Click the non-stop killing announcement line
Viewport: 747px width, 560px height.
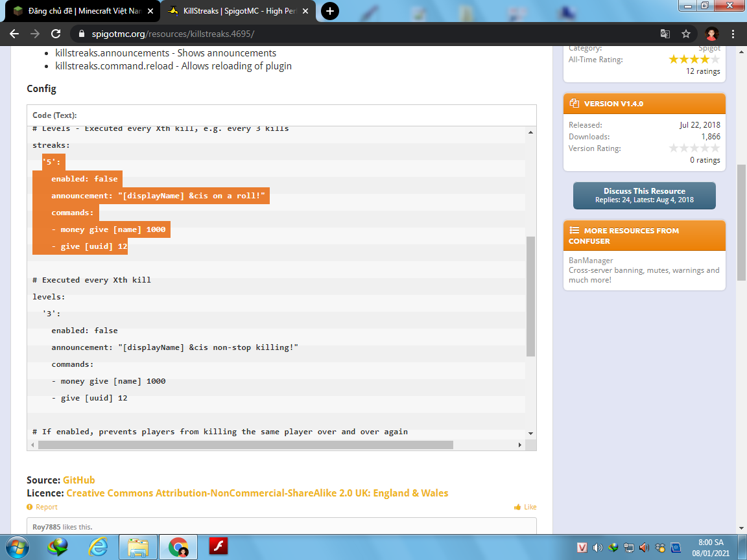pyautogui.click(x=174, y=347)
